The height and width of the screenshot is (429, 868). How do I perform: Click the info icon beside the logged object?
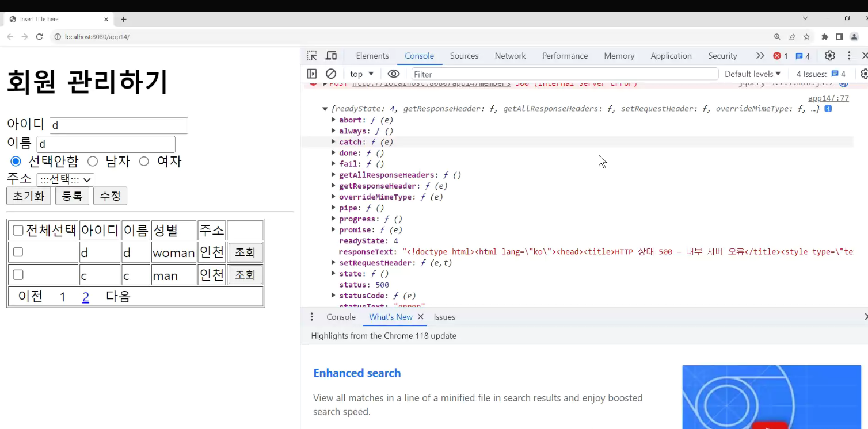(828, 109)
